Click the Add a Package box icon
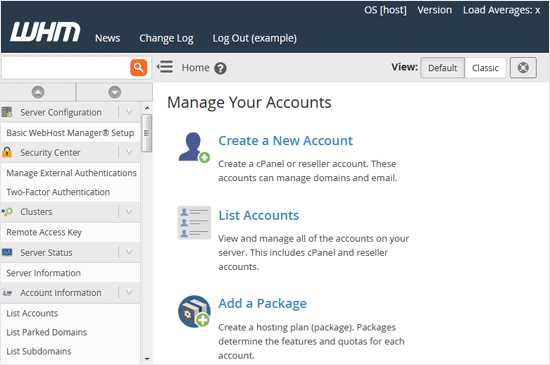 (194, 311)
